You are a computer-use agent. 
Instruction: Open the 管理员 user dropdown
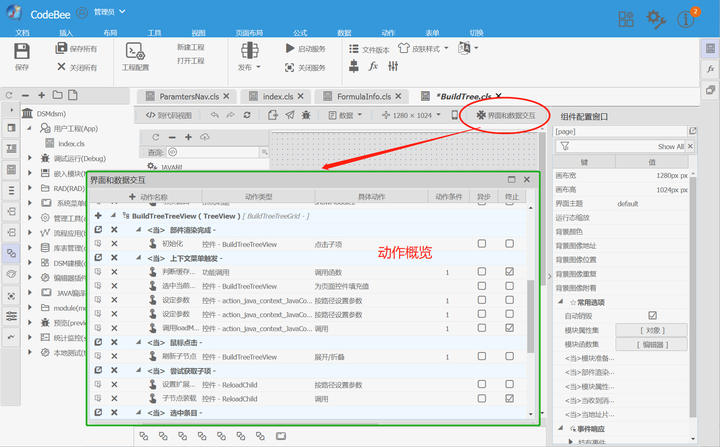click(110, 12)
